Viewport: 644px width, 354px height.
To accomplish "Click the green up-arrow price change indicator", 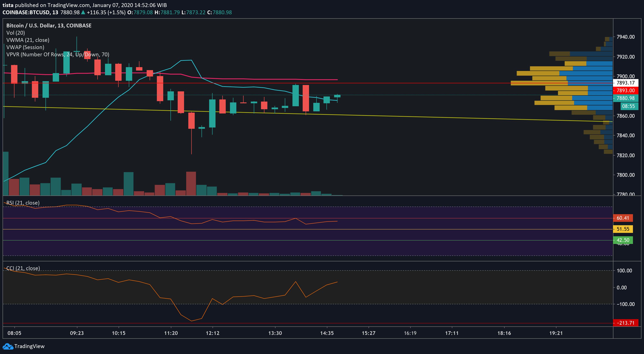I will (x=83, y=12).
